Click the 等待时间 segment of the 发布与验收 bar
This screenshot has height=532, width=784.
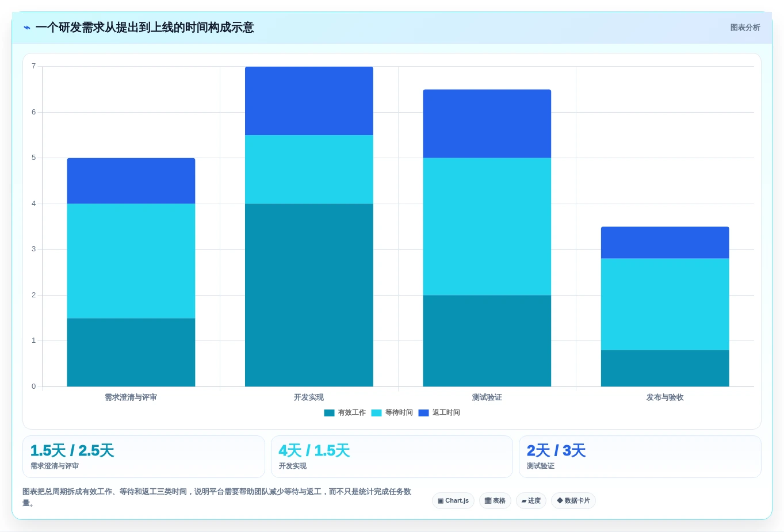665,304
